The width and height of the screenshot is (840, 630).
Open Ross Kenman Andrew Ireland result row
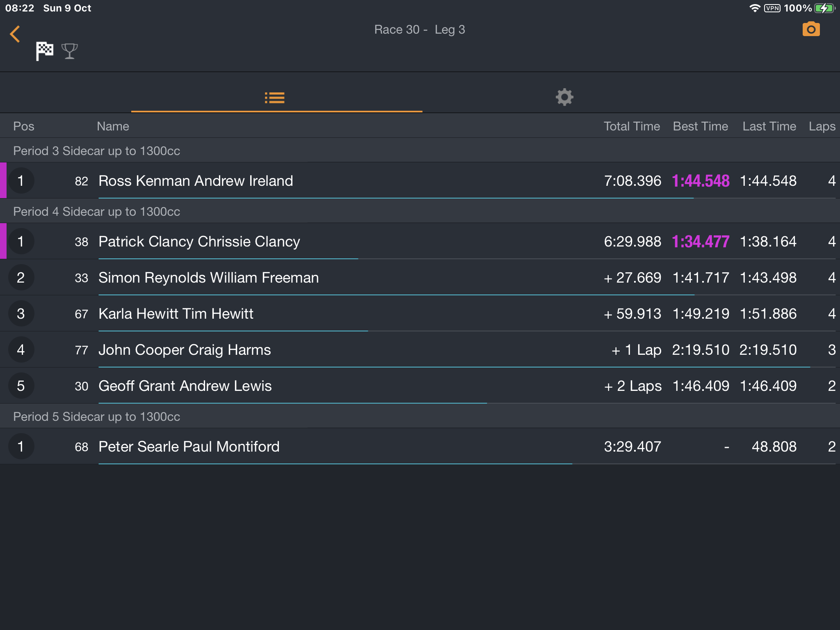(x=420, y=180)
